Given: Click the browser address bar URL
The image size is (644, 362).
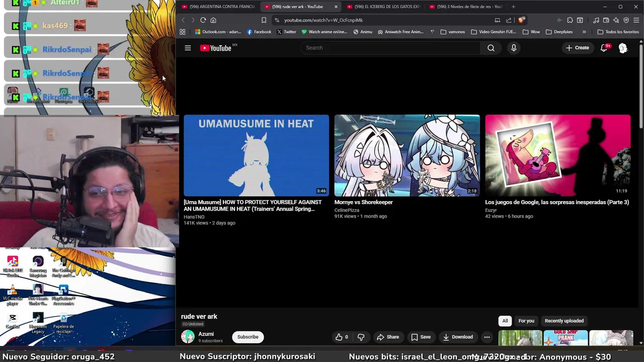Looking at the screenshot, I should point(323,20).
